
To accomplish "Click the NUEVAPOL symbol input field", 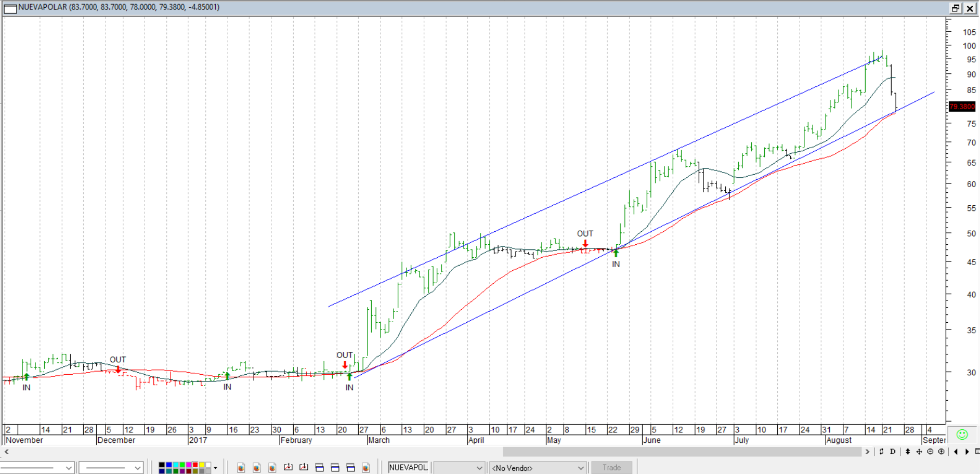I will pos(409,467).
